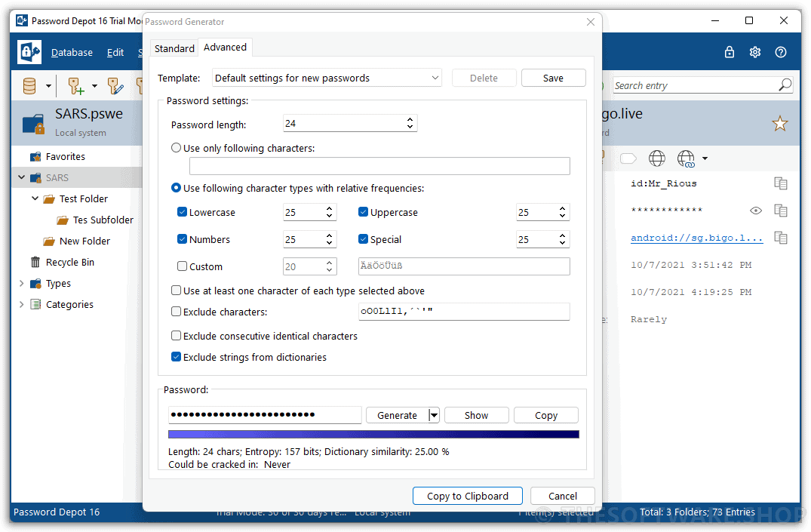Image resolution: width=811 pixels, height=532 pixels.
Task: Open URL in browser globe icon
Action: pyautogui.click(x=657, y=158)
